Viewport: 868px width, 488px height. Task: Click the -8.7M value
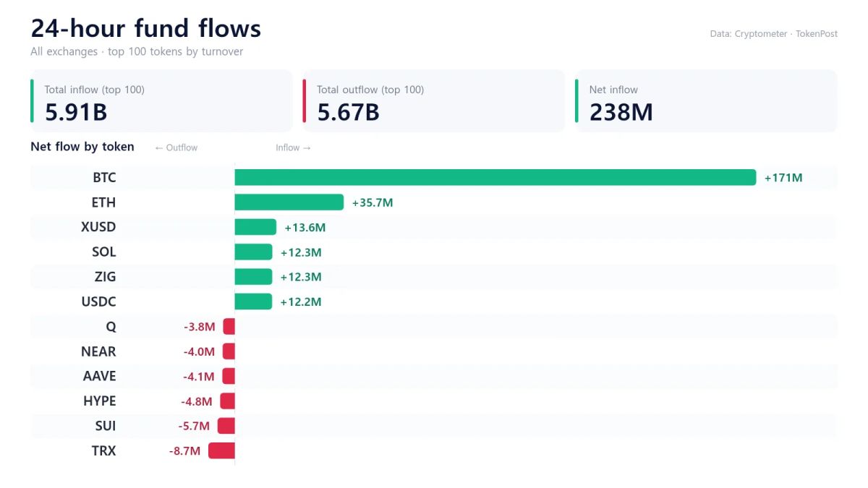click(184, 451)
